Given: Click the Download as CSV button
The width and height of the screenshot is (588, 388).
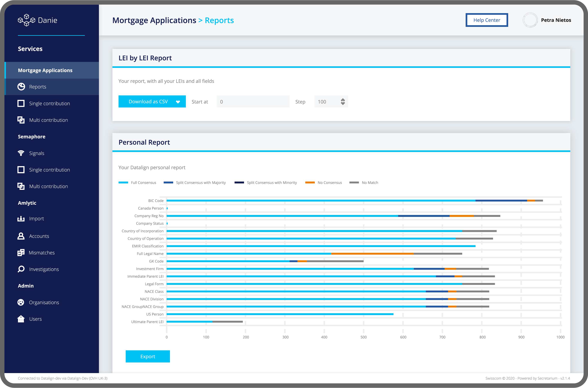Looking at the screenshot, I should (x=152, y=101).
